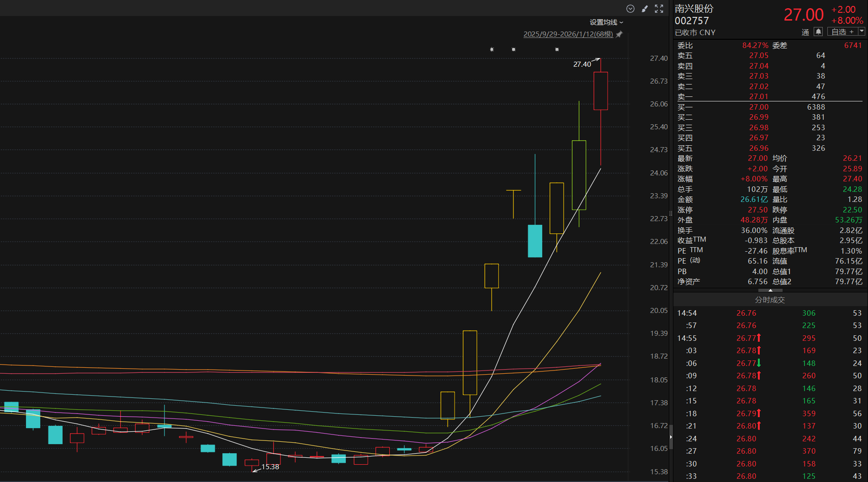Click the 买一 bid price 27.00 row

[758, 107]
